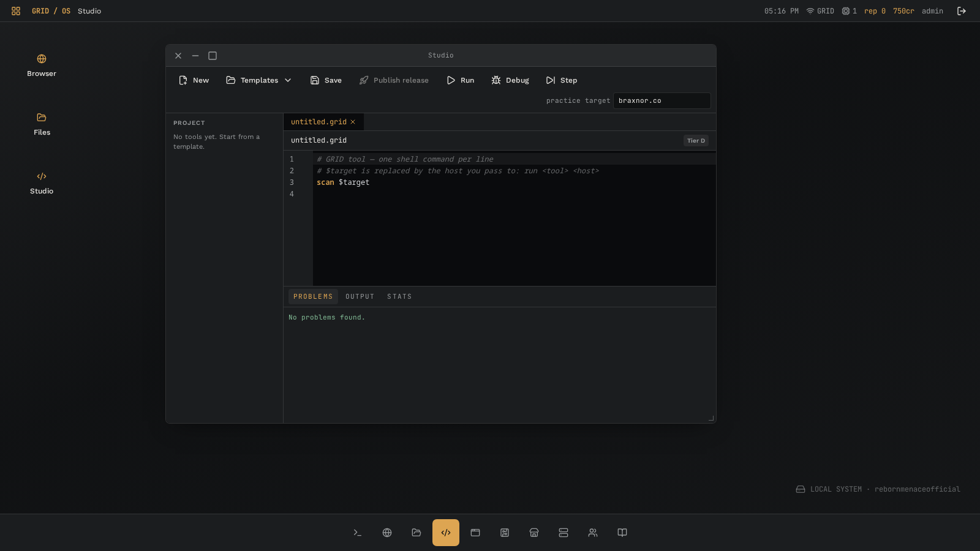Click the CPU chip indicator showing 1
The image size is (980, 551).
click(x=850, y=11)
